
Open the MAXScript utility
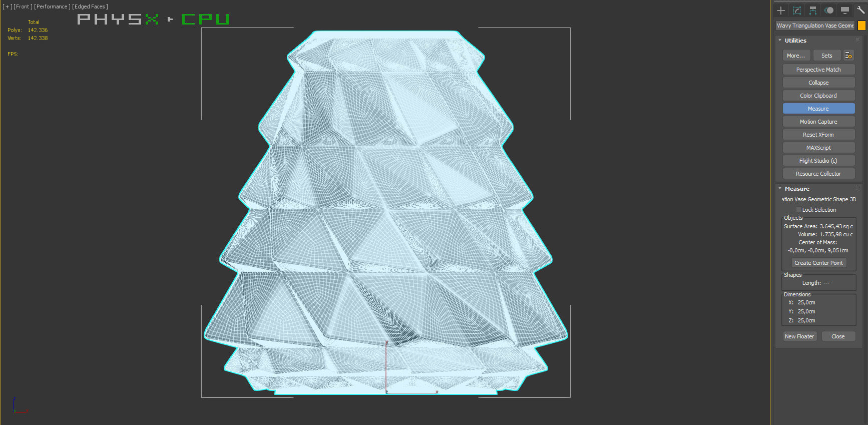click(818, 148)
